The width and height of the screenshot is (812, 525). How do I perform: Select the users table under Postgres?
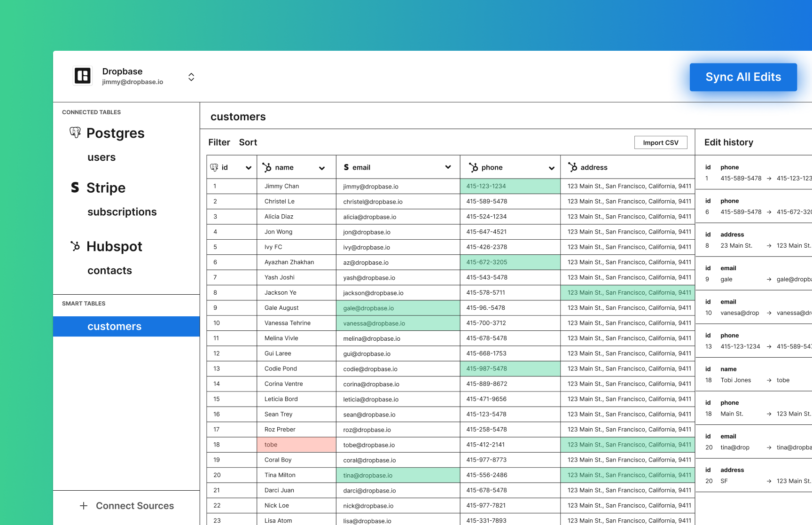tap(101, 157)
